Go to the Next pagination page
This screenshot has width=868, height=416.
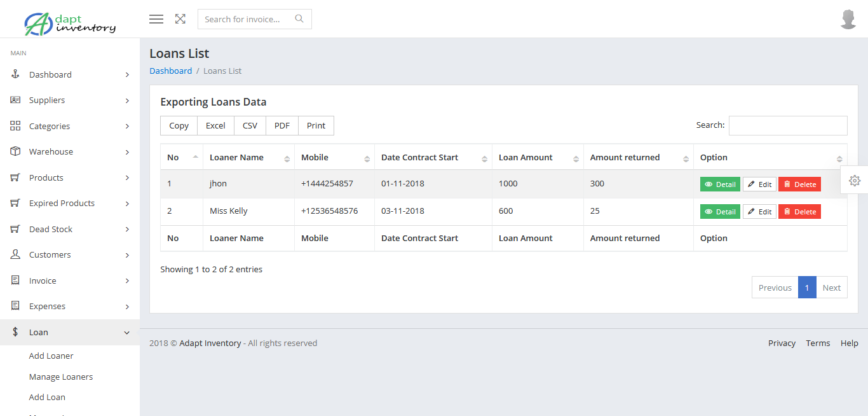tap(831, 287)
